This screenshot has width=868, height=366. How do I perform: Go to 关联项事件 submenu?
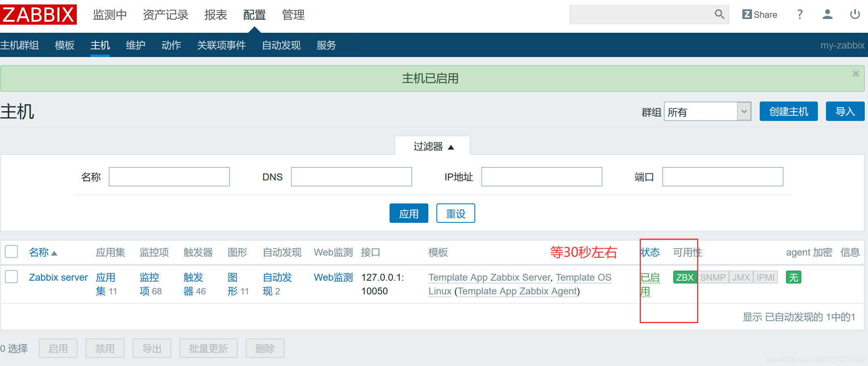click(x=221, y=45)
